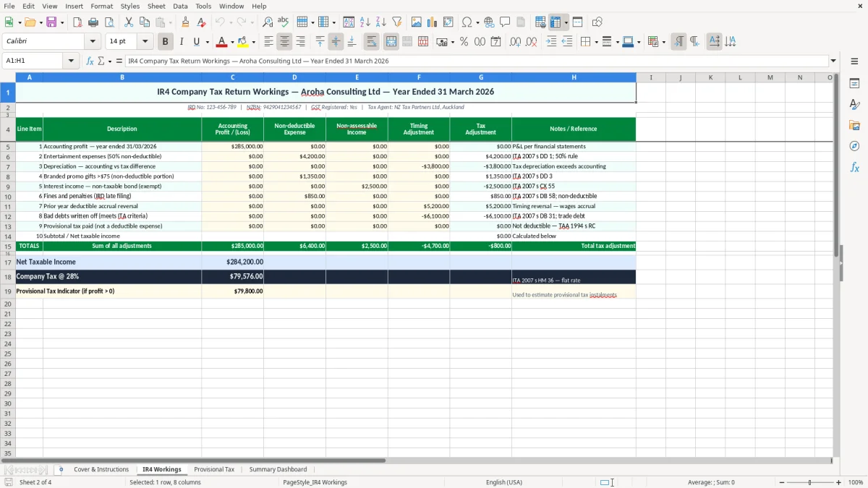Image resolution: width=868 pixels, height=488 pixels.
Task: Click the zoom slider in status bar
Action: pyautogui.click(x=809, y=482)
